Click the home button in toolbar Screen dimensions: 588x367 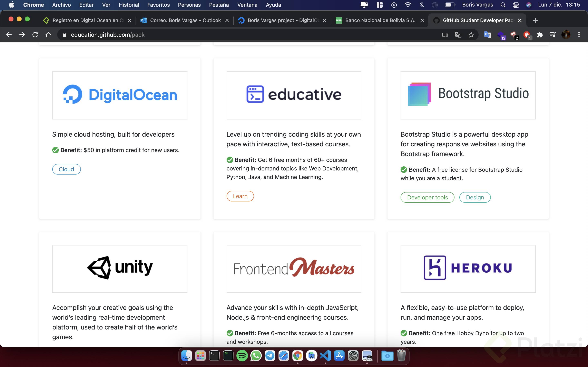pos(48,35)
